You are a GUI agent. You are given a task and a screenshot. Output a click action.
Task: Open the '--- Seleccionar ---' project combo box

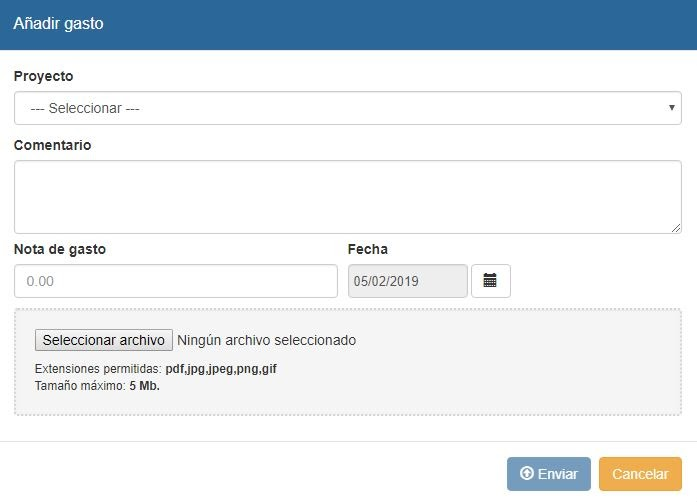pos(340,108)
